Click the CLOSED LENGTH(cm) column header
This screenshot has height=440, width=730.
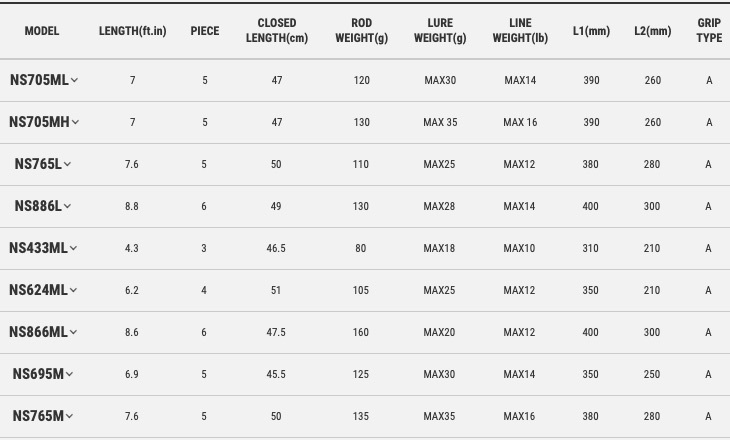pyautogui.click(x=277, y=31)
